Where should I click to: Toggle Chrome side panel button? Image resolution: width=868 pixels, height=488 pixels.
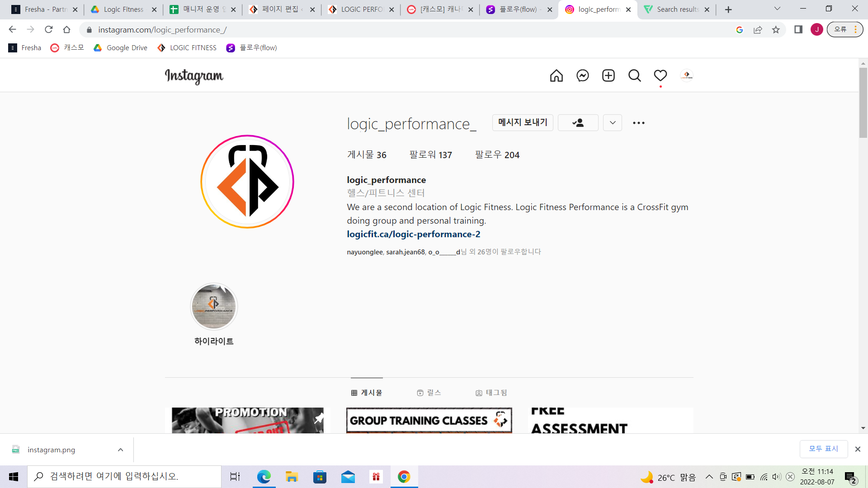click(x=798, y=30)
